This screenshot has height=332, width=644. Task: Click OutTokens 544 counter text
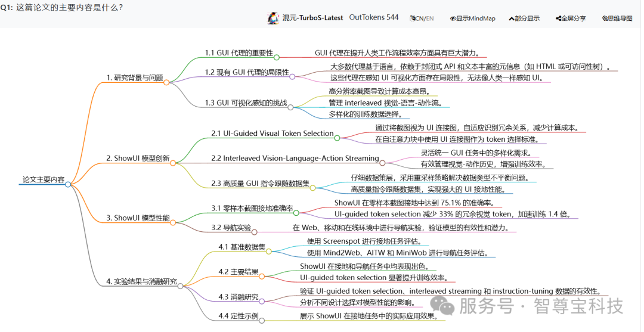coord(374,17)
